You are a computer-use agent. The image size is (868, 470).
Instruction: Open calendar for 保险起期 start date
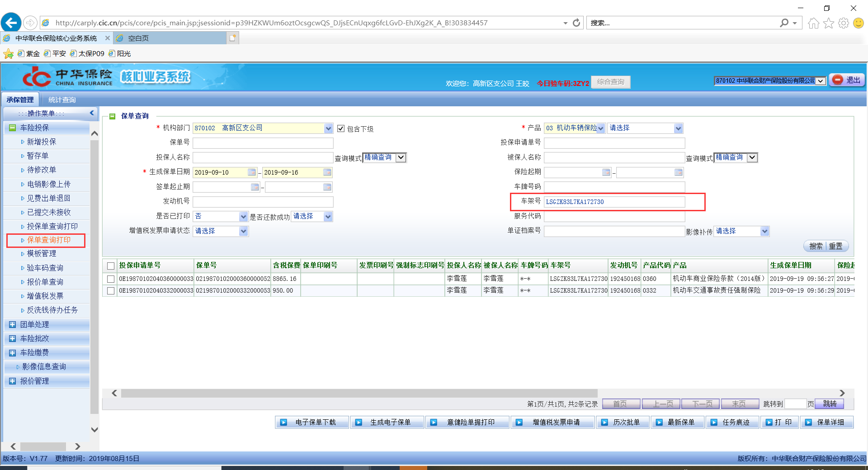coord(606,172)
